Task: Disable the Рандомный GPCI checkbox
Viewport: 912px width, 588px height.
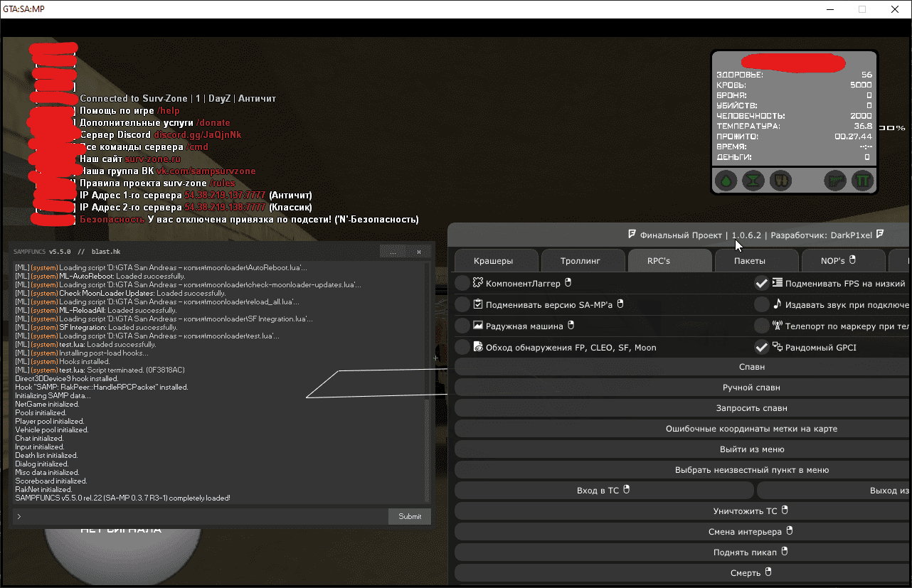Action: click(x=762, y=347)
